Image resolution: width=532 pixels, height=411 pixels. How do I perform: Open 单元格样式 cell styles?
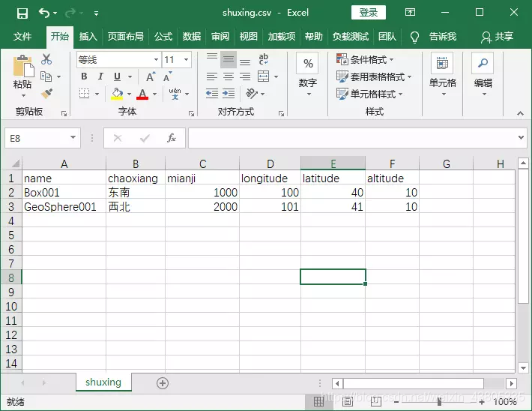(x=369, y=94)
